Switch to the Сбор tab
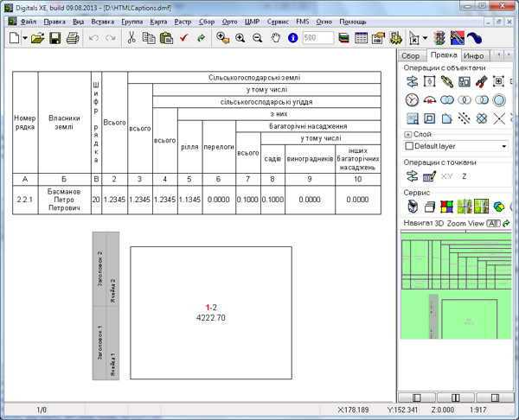519x420 pixels. 410,56
